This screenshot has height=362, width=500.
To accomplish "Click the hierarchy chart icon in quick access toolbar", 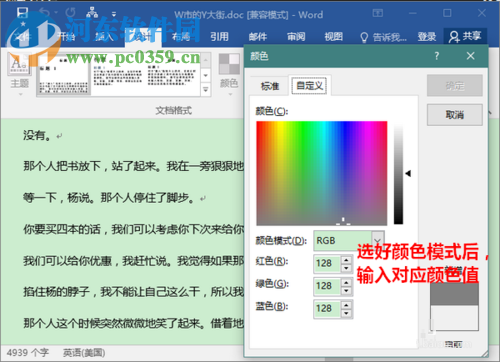I will [92, 12].
